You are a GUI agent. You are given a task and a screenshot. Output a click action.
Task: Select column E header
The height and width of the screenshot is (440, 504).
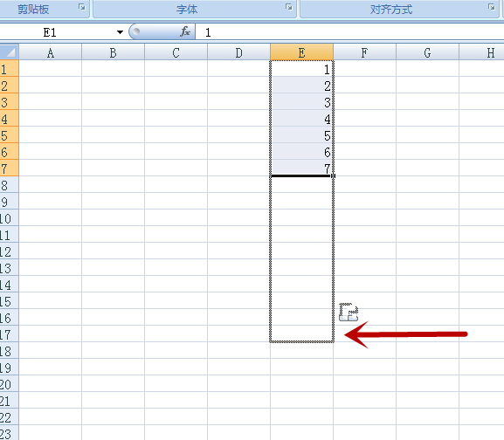[x=302, y=52]
